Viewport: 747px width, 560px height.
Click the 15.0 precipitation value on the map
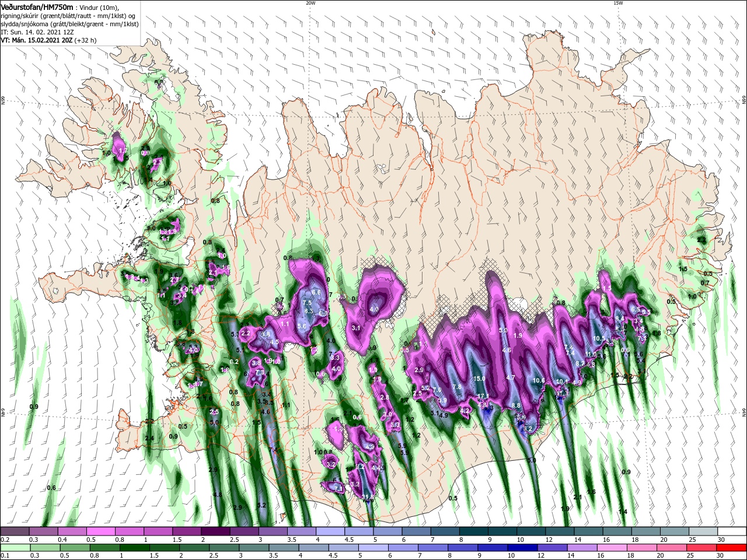click(480, 379)
